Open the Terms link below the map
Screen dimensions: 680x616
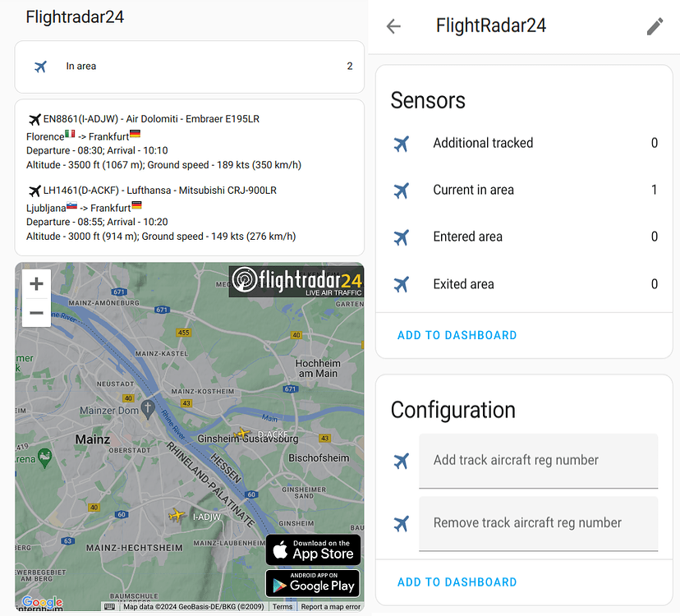coord(283,606)
